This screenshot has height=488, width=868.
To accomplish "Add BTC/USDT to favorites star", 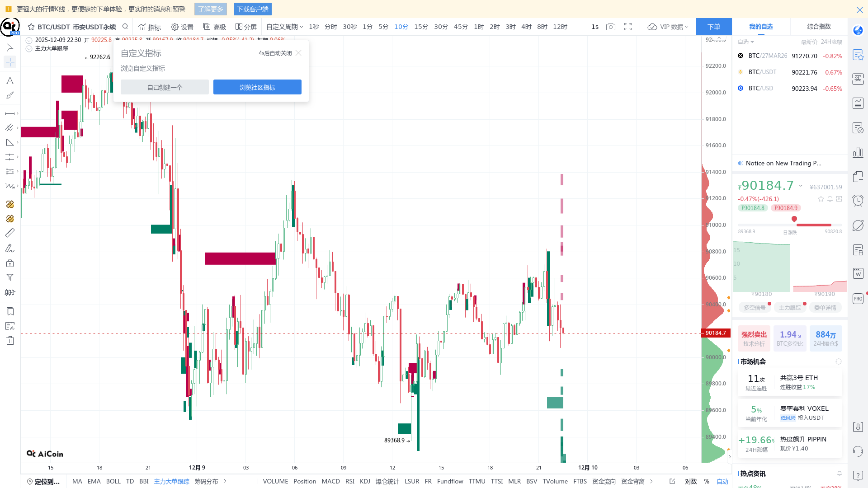I will pos(31,27).
